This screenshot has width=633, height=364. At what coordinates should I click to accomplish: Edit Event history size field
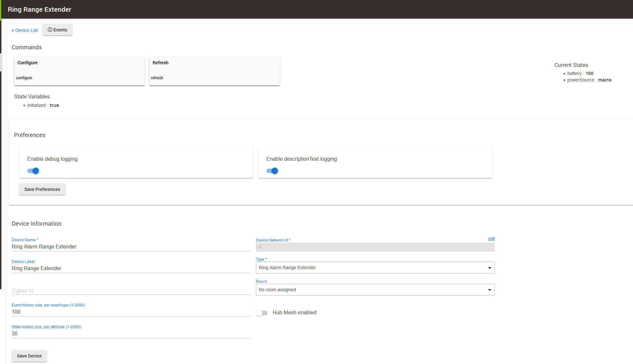[x=131, y=312]
